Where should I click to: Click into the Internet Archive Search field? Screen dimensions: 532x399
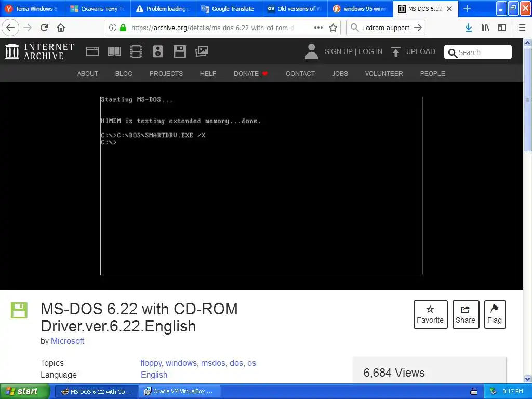tap(478, 52)
